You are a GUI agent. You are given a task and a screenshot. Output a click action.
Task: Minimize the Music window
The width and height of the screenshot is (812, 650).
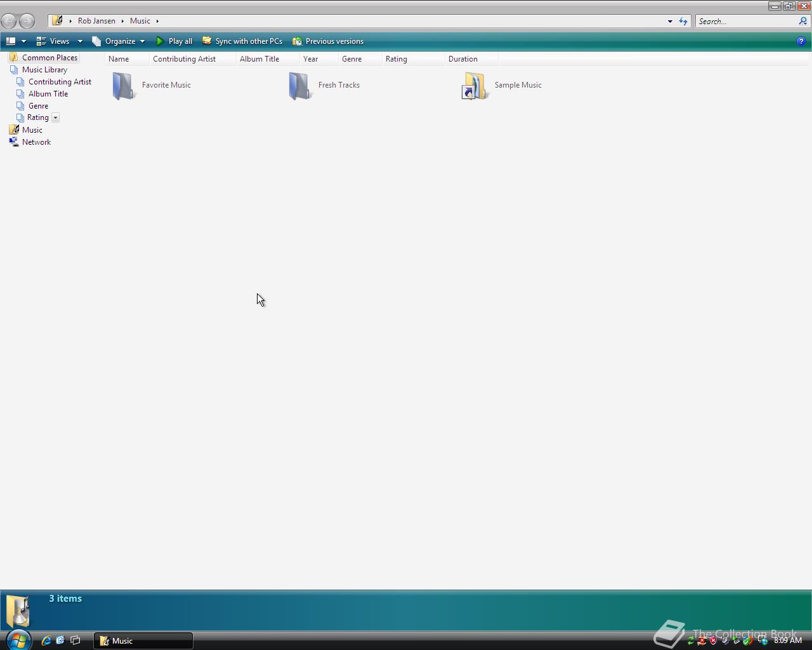[x=775, y=6]
